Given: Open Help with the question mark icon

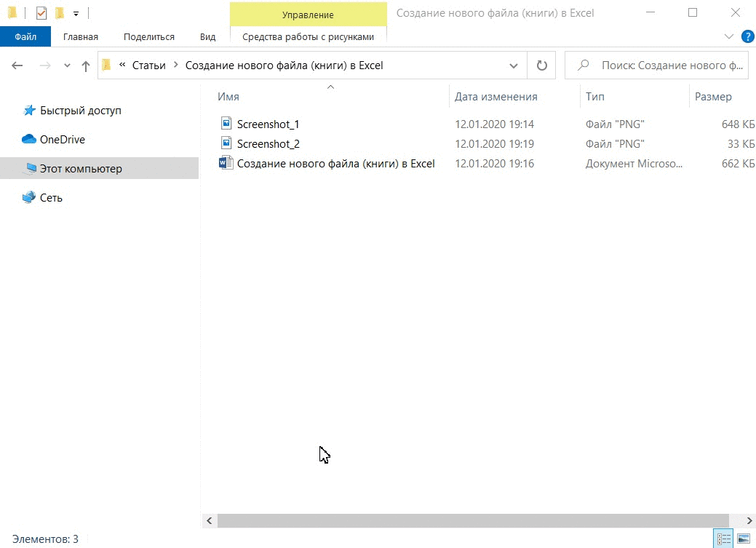Looking at the screenshot, I should point(747,36).
